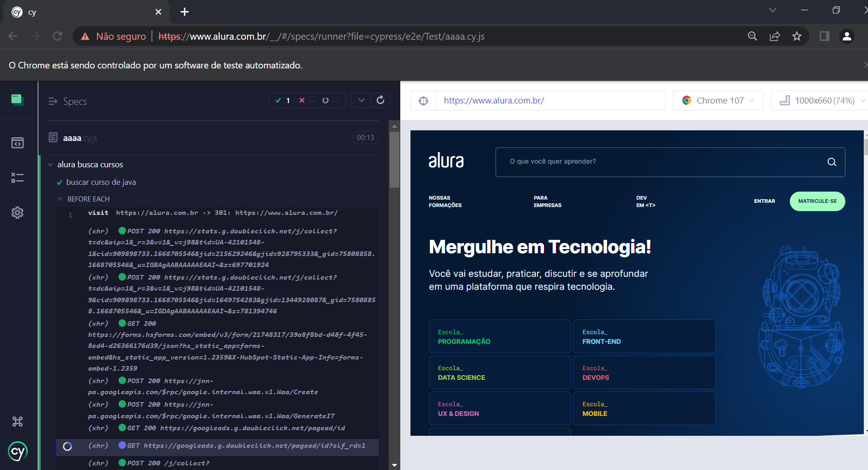Click the GET 200 forms.hsforms.com log entry
The width and height of the screenshot is (868, 470).
coord(217,346)
